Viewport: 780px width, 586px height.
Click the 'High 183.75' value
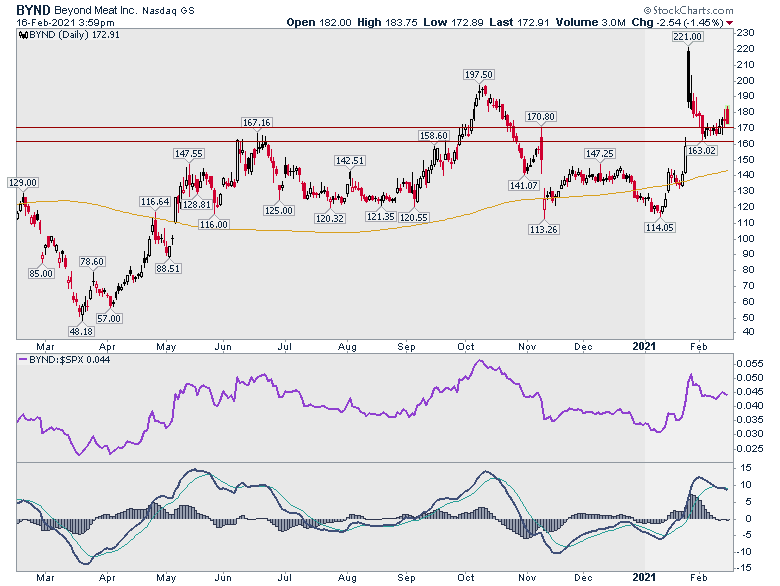(387, 22)
